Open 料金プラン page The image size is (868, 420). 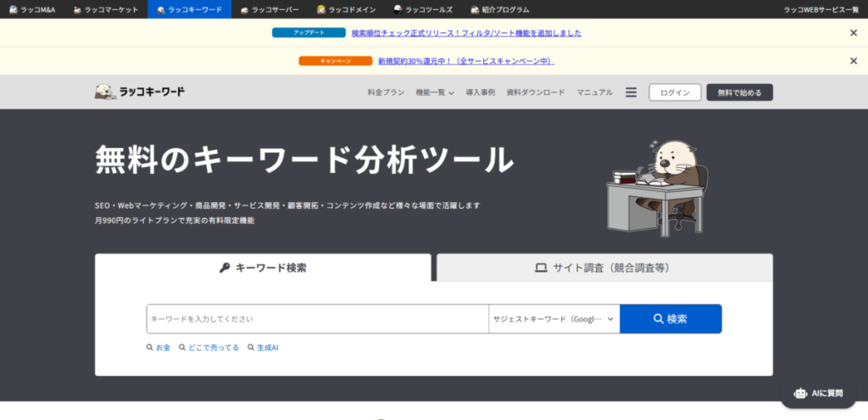pos(386,92)
